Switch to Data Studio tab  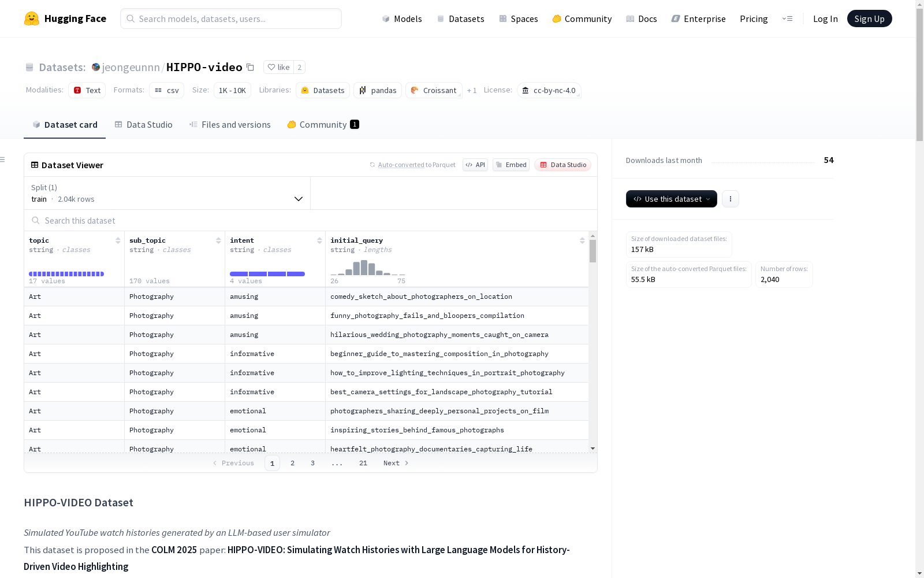click(144, 125)
